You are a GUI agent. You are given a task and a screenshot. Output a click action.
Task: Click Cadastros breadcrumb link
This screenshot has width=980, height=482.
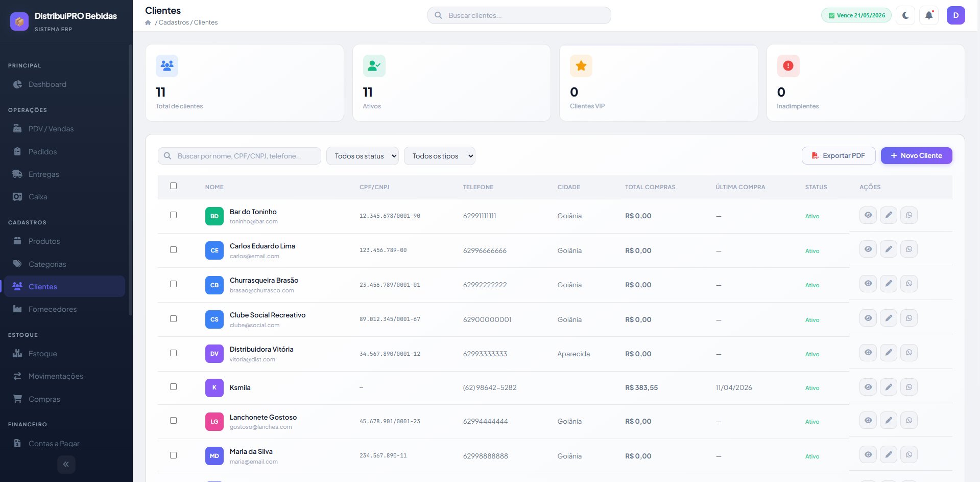(x=174, y=22)
